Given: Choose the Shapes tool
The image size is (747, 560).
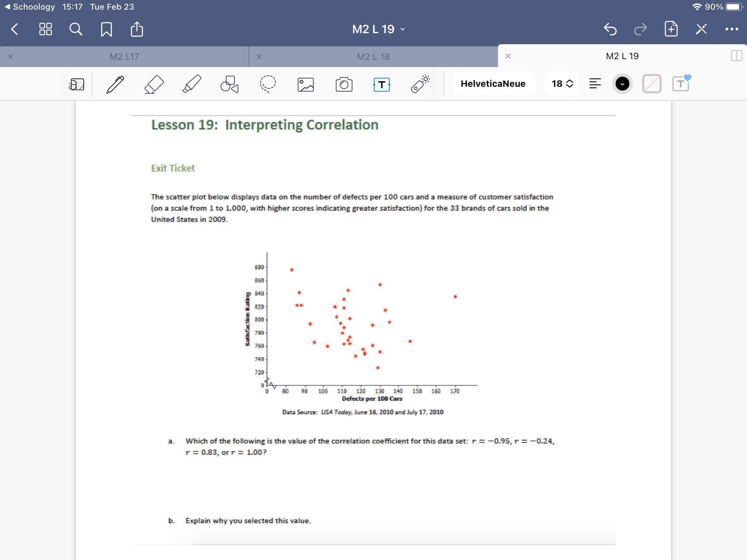Looking at the screenshot, I should [x=230, y=84].
